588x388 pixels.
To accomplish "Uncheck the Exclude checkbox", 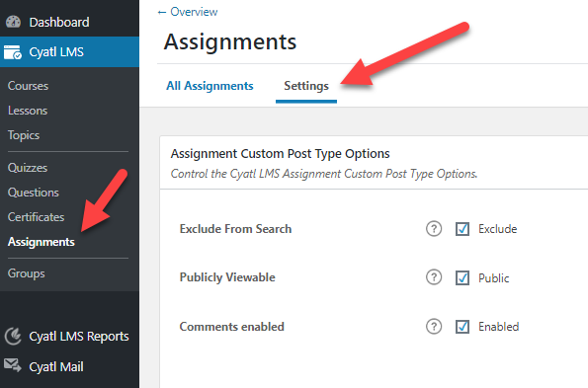I will click(462, 229).
